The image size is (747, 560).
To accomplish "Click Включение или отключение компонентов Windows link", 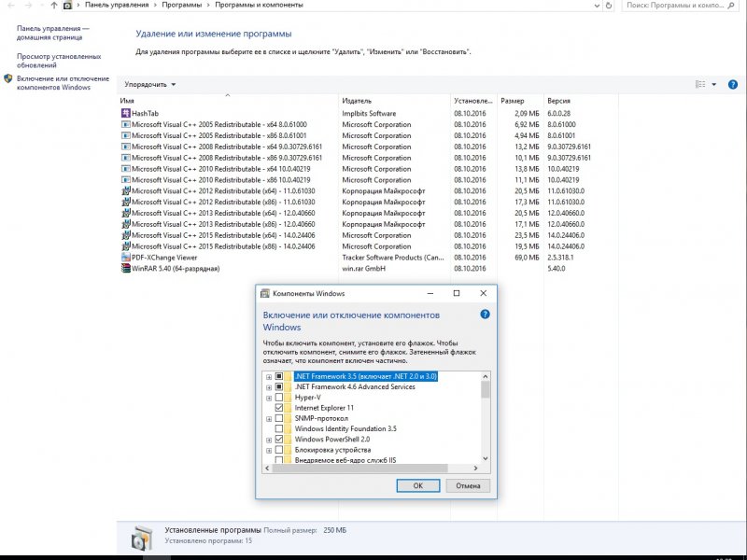I will [63, 83].
